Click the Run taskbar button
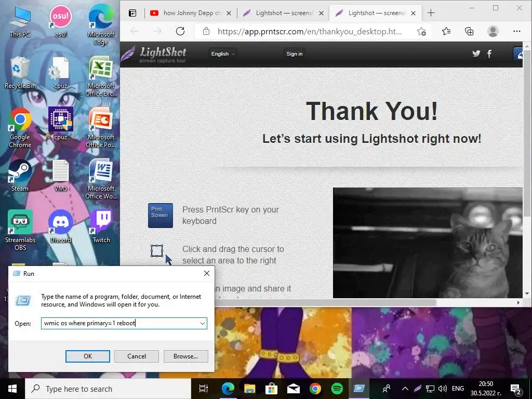Viewport: 532px width, 399px height. pyautogui.click(x=358, y=389)
